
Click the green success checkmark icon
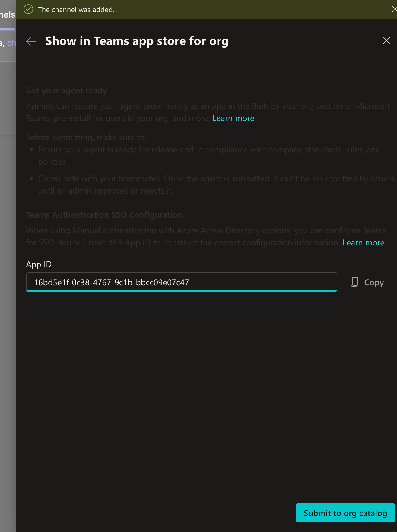tap(28, 9)
